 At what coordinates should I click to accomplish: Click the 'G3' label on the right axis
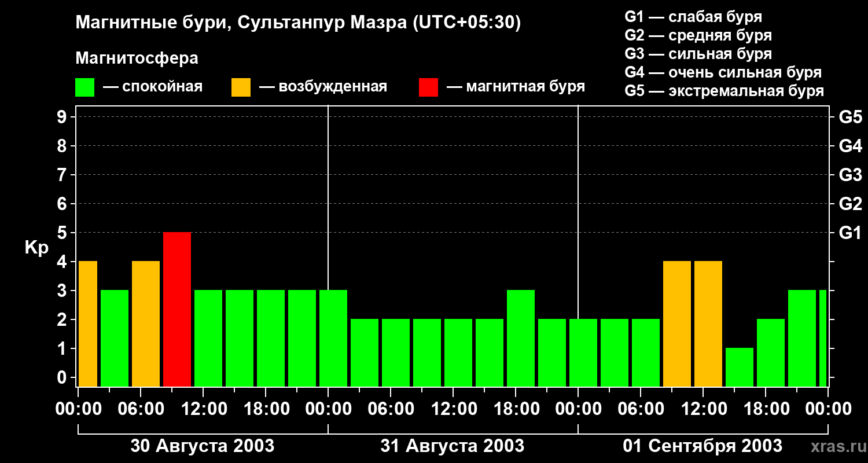[850, 175]
